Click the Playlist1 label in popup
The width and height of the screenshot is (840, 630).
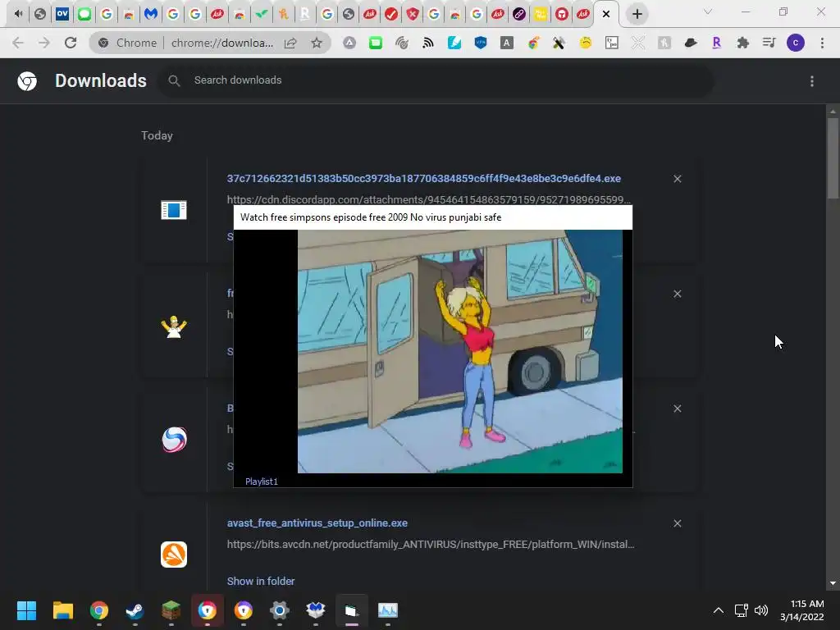(262, 482)
